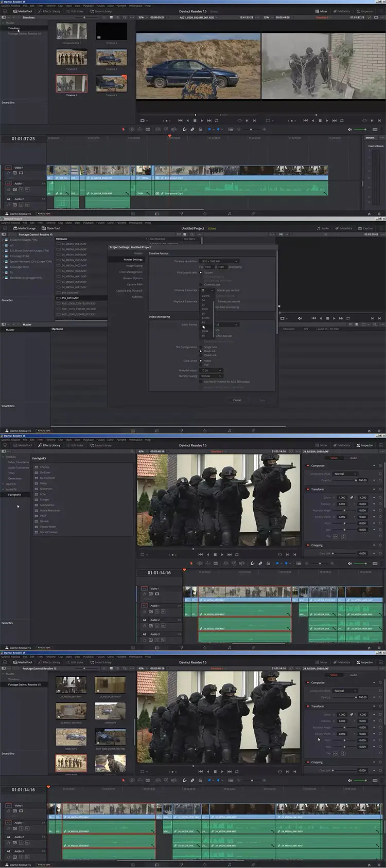Open the Monitor scaling dropdown
This screenshot has height=868, width=386.
212,376
